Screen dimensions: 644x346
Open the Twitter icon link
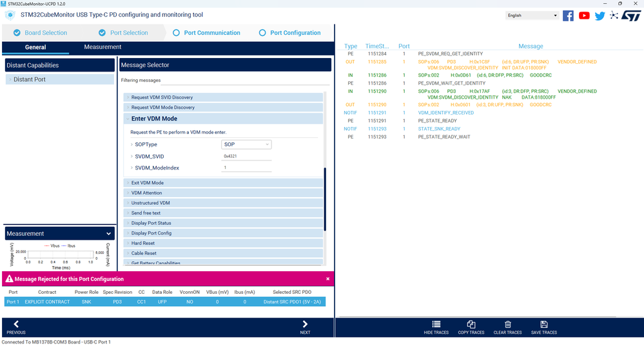point(600,16)
